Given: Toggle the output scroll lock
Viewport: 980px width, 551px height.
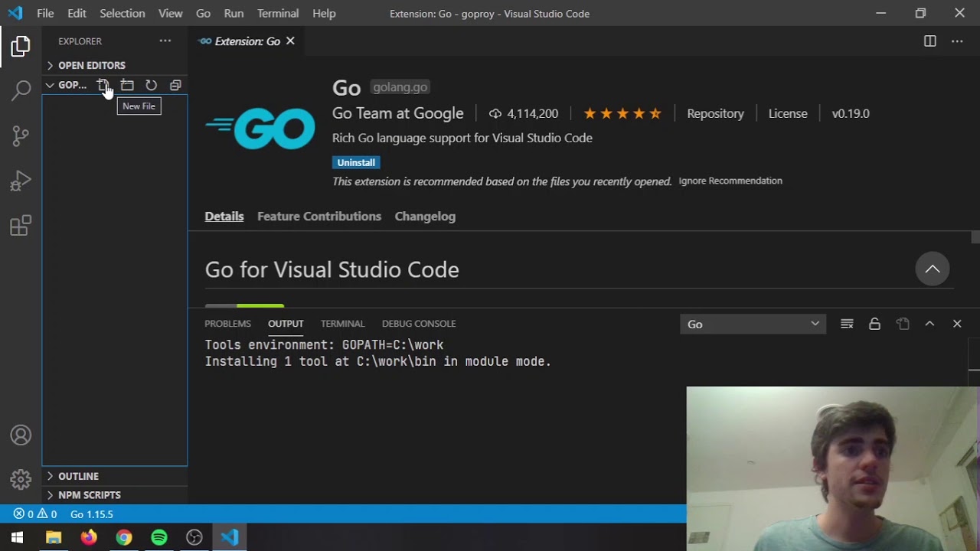Looking at the screenshot, I should point(874,324).
